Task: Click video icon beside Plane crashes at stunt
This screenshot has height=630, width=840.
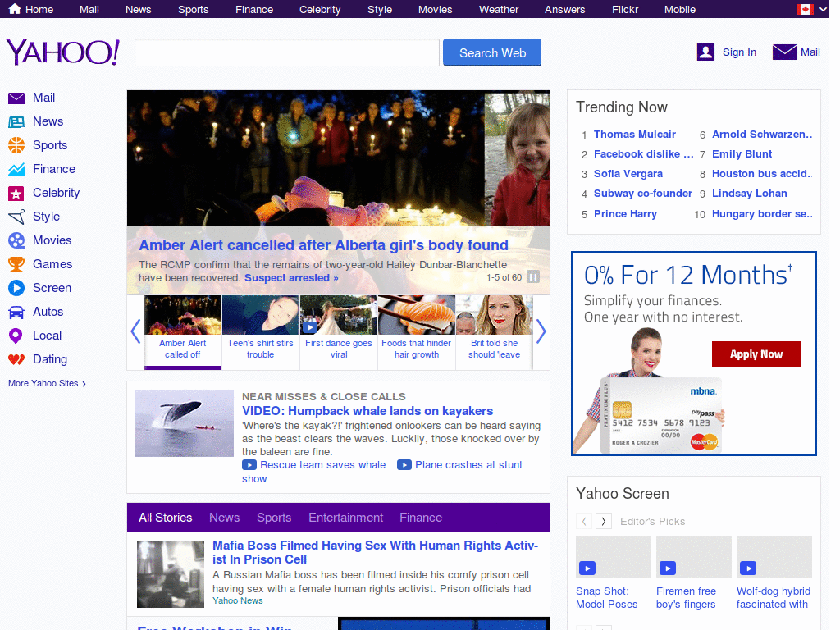Action: point(404,465)
